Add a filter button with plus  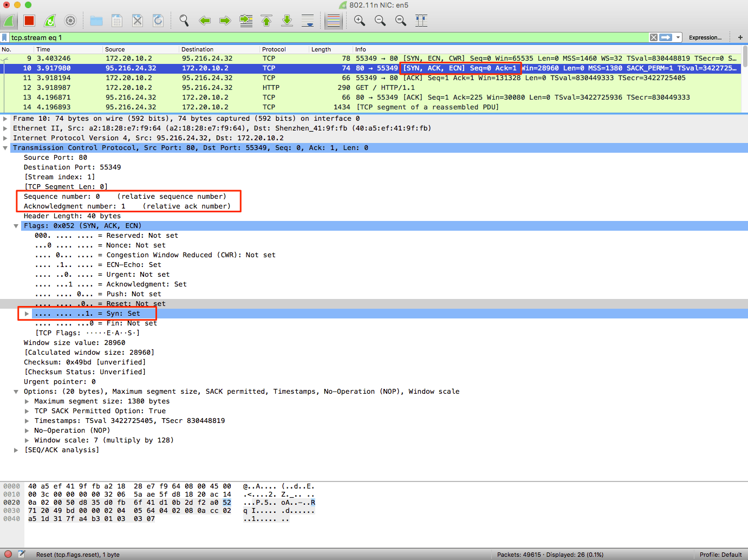coord(740,37)
